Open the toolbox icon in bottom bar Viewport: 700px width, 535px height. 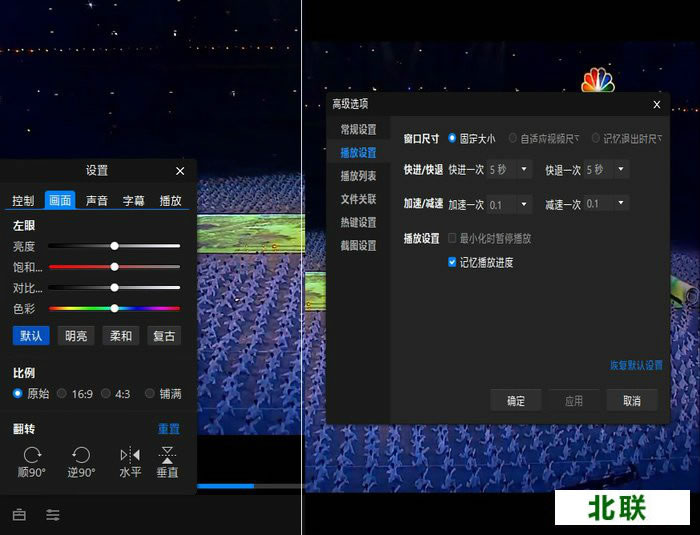click(x=19, y=515)
